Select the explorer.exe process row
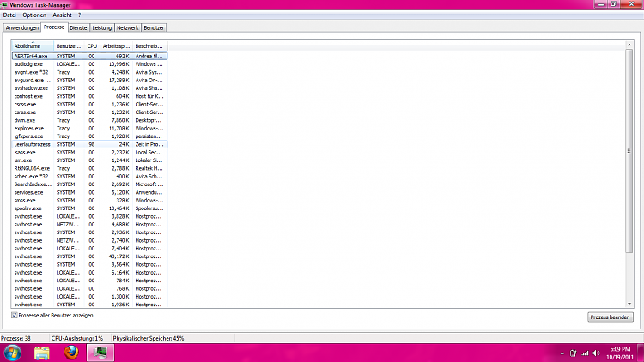Image resolution: width=644 pixels, height=362 pixels. (89, 128)
